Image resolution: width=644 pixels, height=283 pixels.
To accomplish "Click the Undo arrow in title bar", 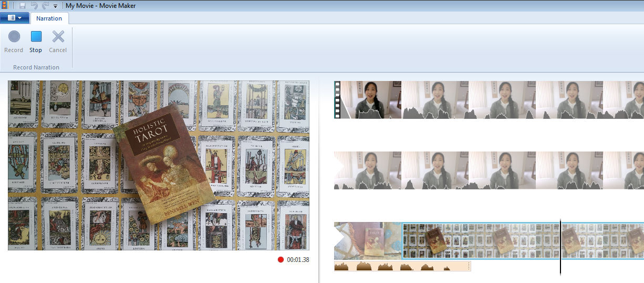I will click(34, 6).
